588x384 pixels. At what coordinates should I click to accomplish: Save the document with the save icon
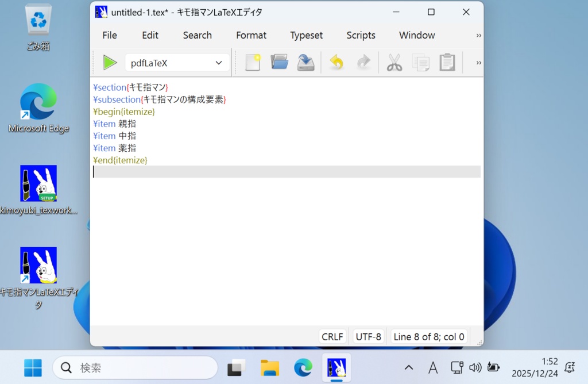[x=305, y=62]
